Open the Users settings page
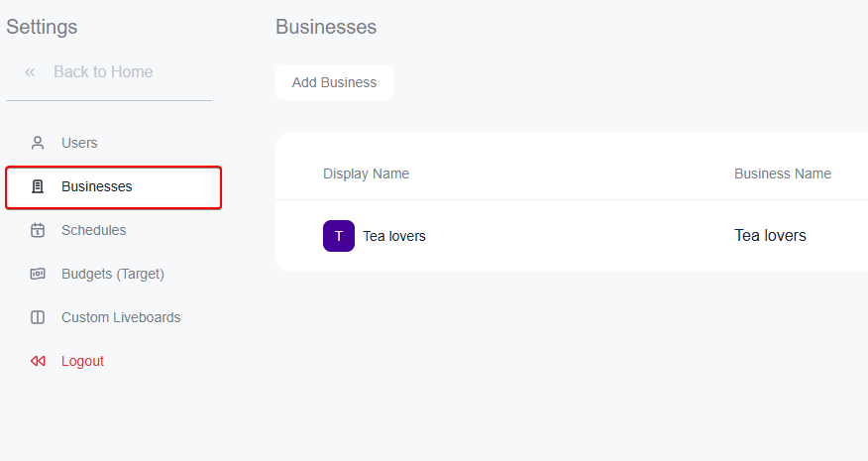The image size is (868, 461). (79, 143)
